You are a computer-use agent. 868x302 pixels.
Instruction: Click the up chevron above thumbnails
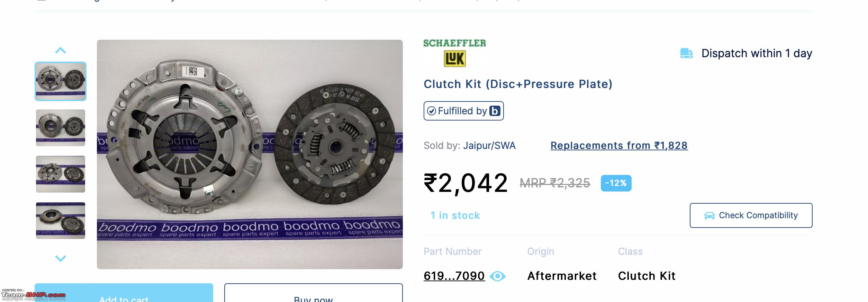61,51
